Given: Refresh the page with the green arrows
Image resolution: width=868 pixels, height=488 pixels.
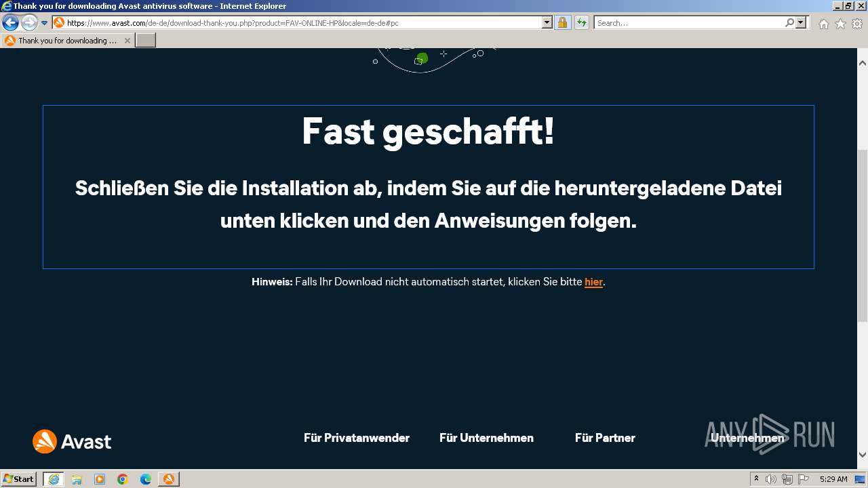Looking at the screenshot, I should pos(582,22).
